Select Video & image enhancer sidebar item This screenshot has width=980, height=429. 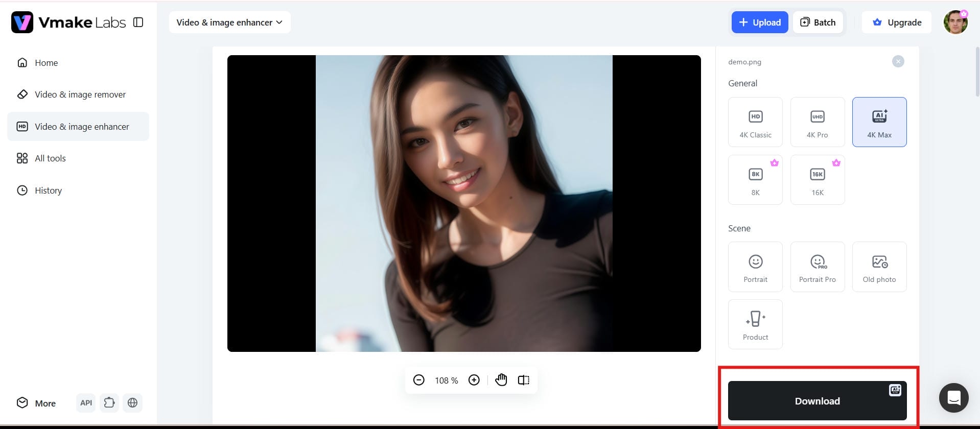pyautogui.click(x=78, y=127)
